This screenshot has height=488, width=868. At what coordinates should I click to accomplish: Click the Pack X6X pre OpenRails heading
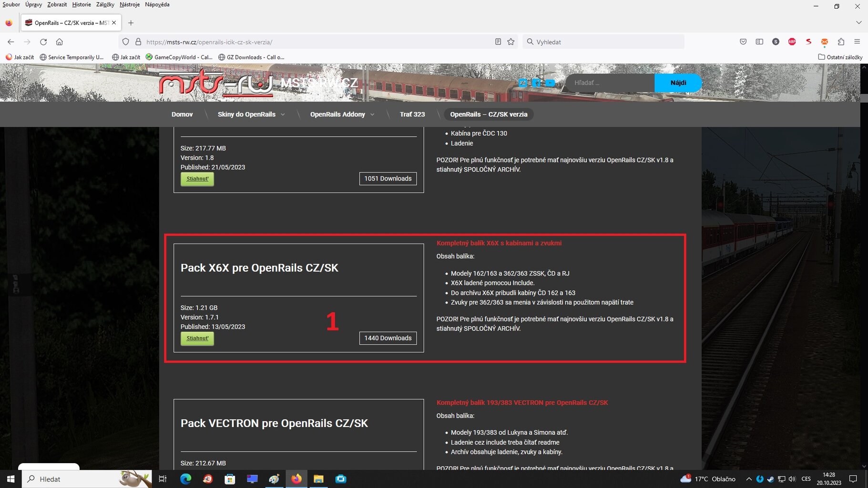[x=259, y=268]
